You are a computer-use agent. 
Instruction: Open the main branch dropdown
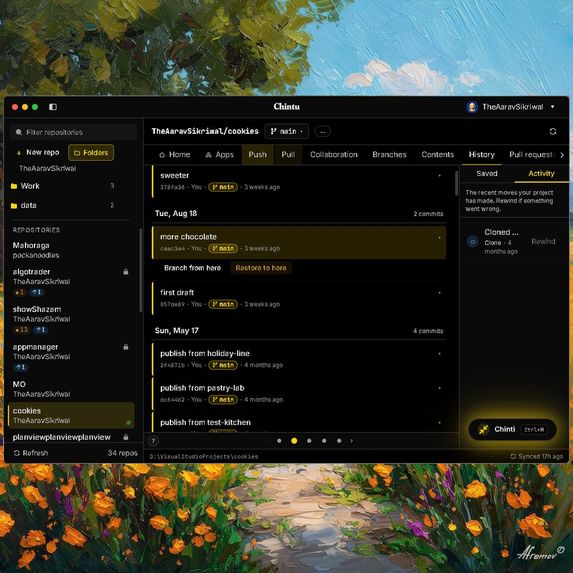(286, 132)
